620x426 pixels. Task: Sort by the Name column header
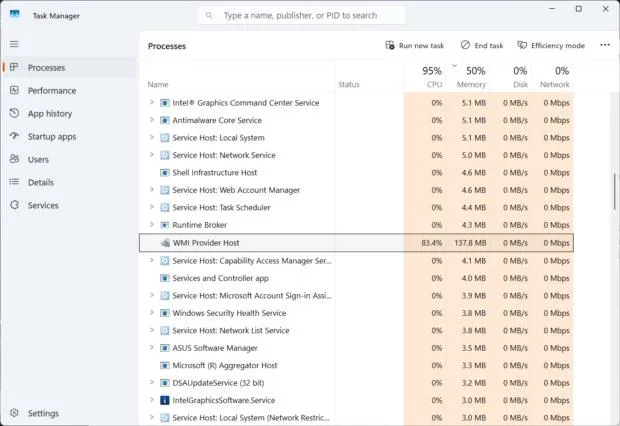click(x=237, y=76)
